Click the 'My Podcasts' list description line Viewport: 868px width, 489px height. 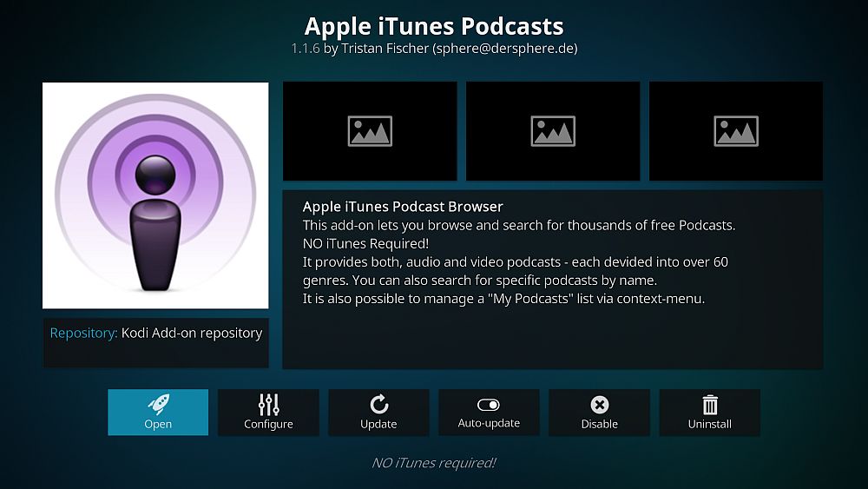[x=503, y=299]
